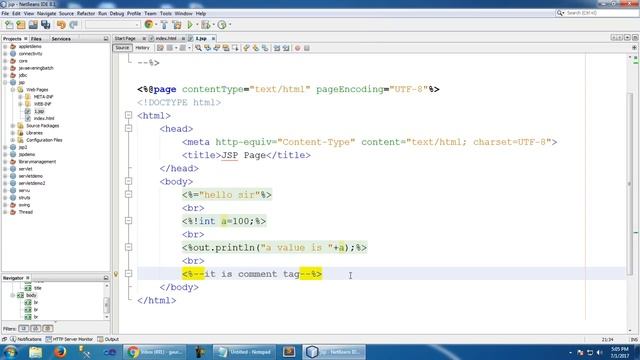Click the Save All toolbar icon
Screen dimensions: 640x360
(46, 25)
